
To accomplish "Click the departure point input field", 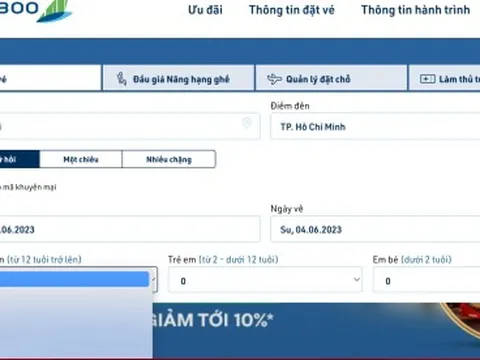I will pos(129,126).
